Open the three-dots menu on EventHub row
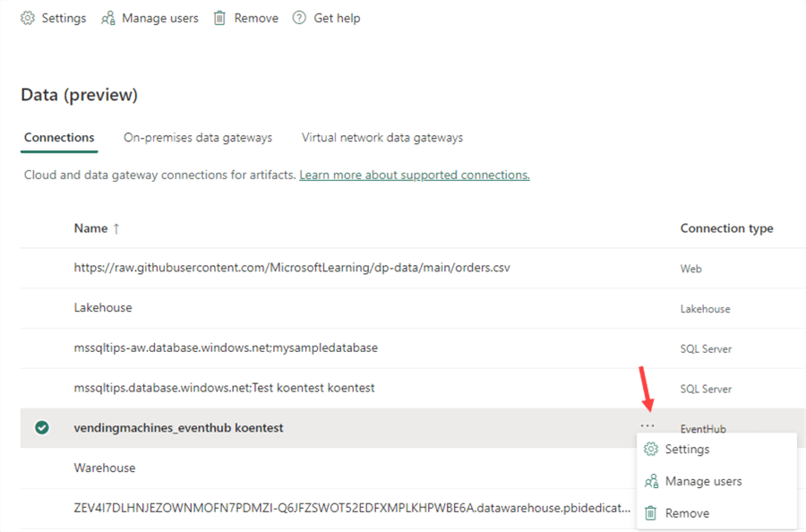 coord(647,425)
